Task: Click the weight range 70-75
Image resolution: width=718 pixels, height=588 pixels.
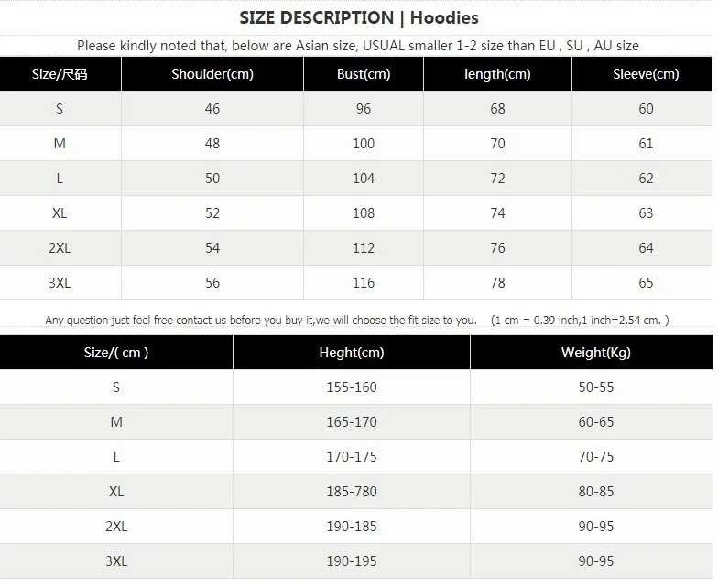Action: [595, 456]
